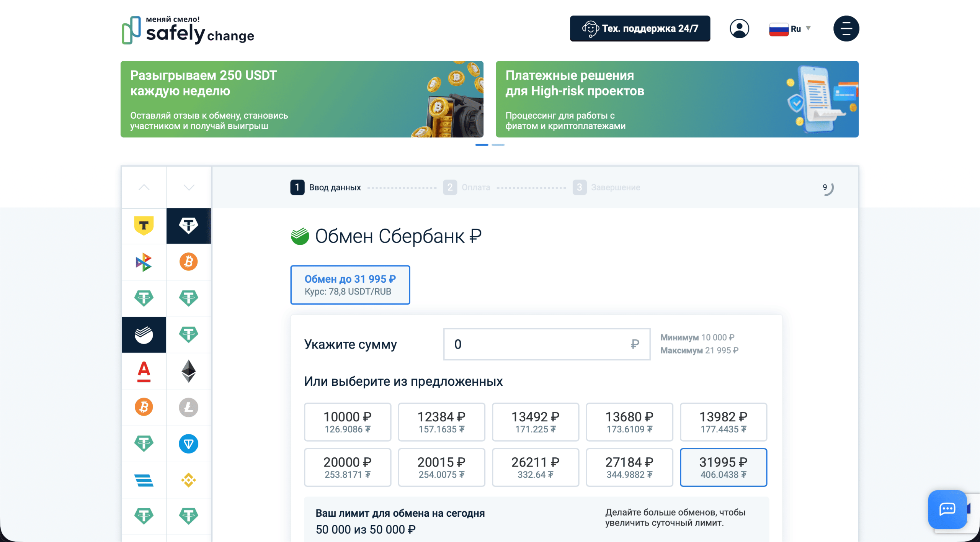The height and width of the screenshot is (542, 980).
Task: Select the yellow Tinkoff bank icon
Action: 144,226
